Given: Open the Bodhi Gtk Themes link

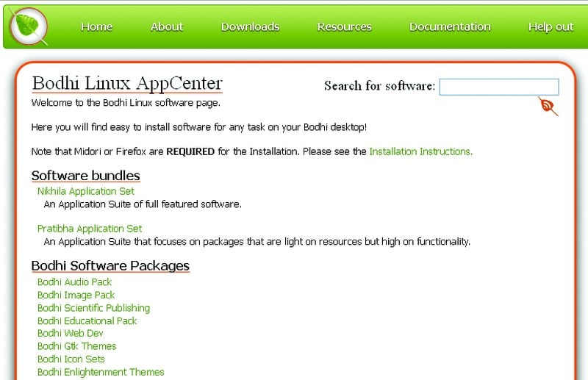Looking at the screenshot, I should (x=77, y=346).
